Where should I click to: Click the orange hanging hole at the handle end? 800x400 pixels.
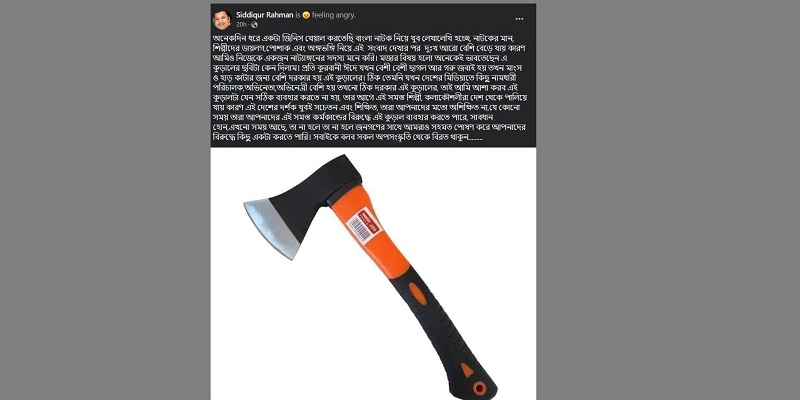(x=479, y=388)
